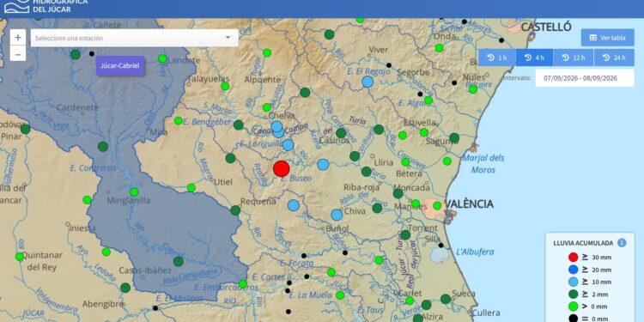
Task: Open the station selection dropdown
Action: point(134,38)
